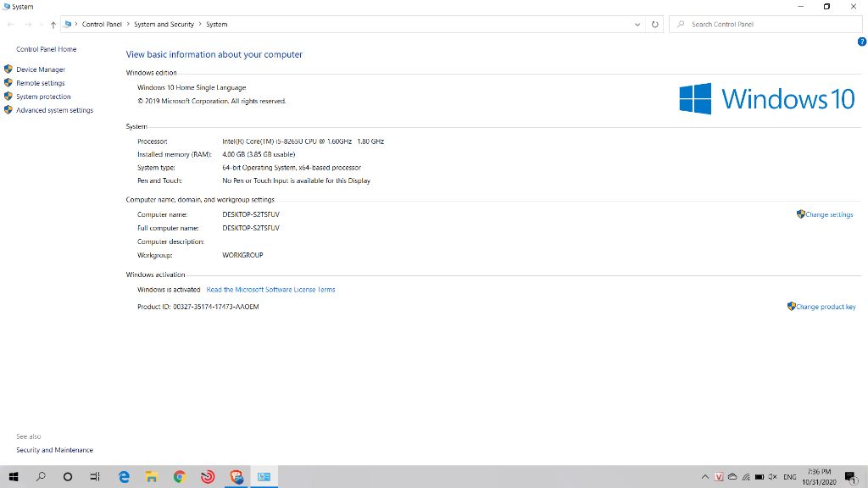868x488 pixels.
Task: Click the address bar computer icon
Action: (x=68, y=25)
